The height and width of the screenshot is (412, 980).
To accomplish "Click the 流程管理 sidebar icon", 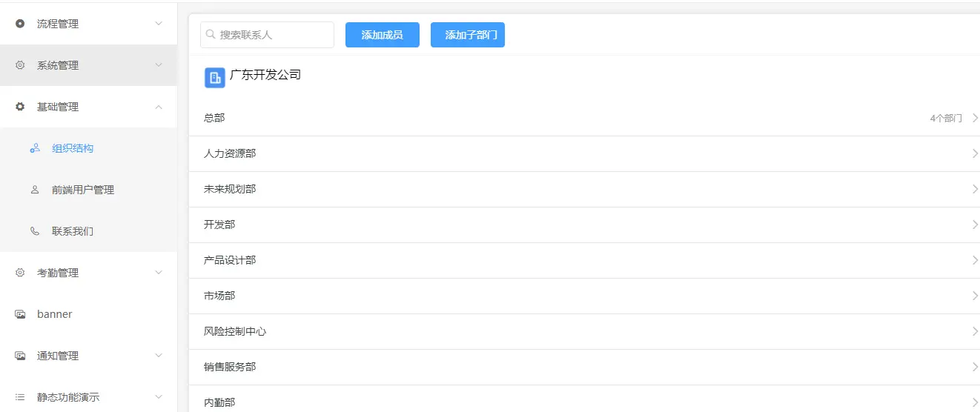I will [x=20, y=24].
